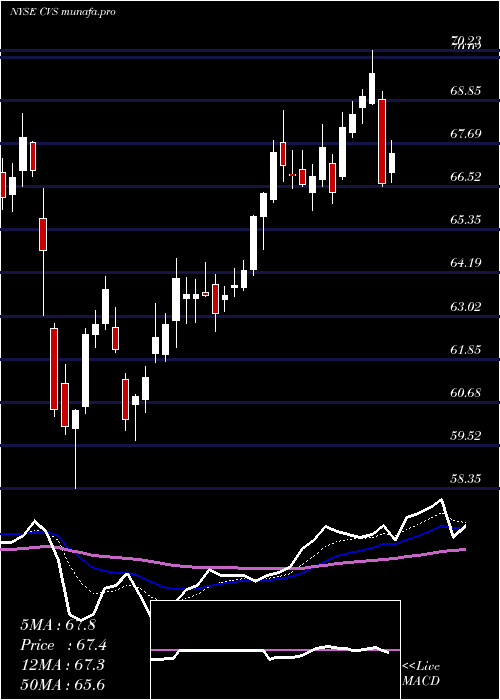500x700 pixels.
Task: Click the 60.68 price axis label
Action: point(466,392)
